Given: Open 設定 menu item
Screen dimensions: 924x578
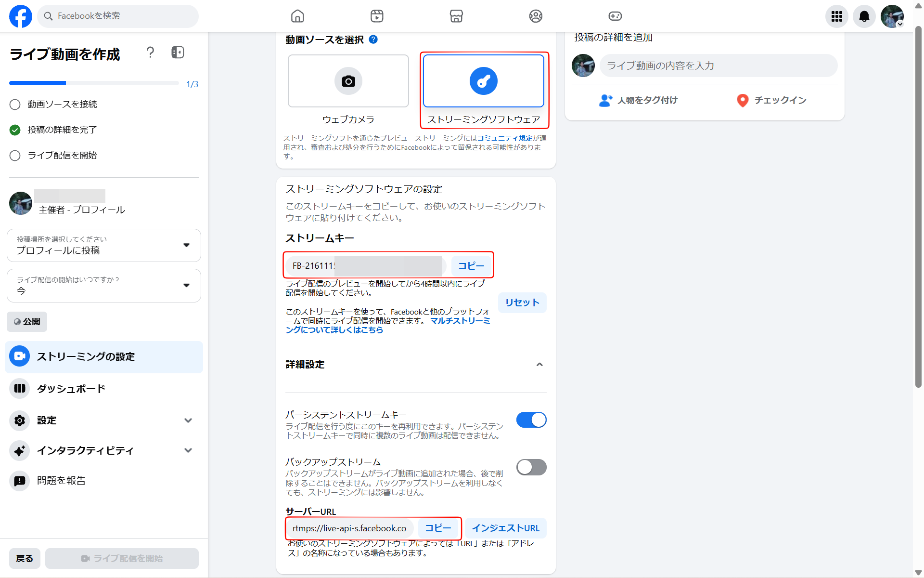Looking at the screenshot, I should point(104,420).
